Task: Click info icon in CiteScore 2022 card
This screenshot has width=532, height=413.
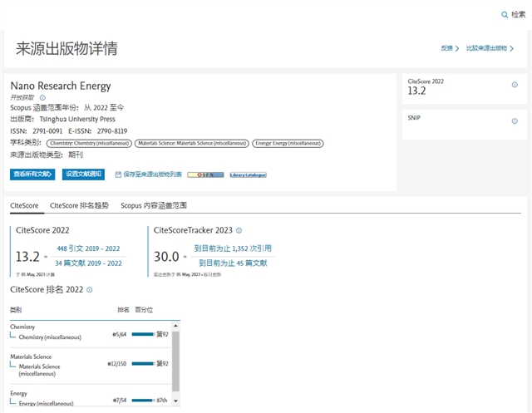Action: (515, 85)
